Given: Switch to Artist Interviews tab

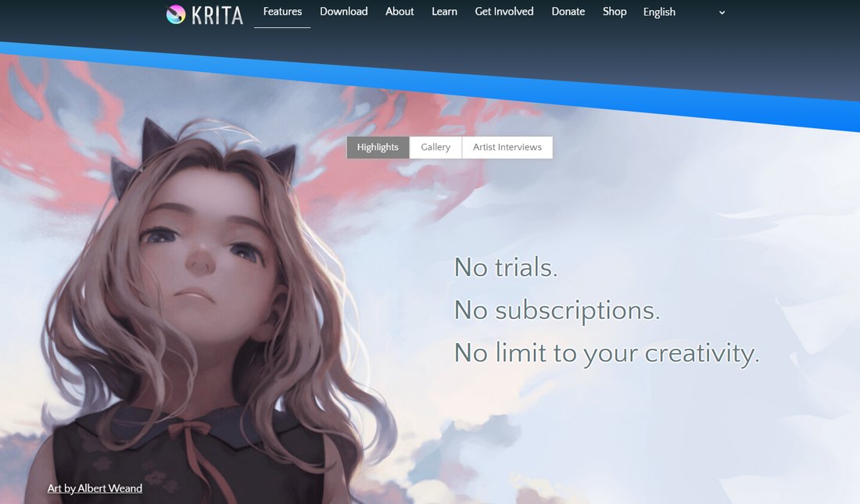Looking at the screenshot, I should pyautogui.click(x=507, y=148).
